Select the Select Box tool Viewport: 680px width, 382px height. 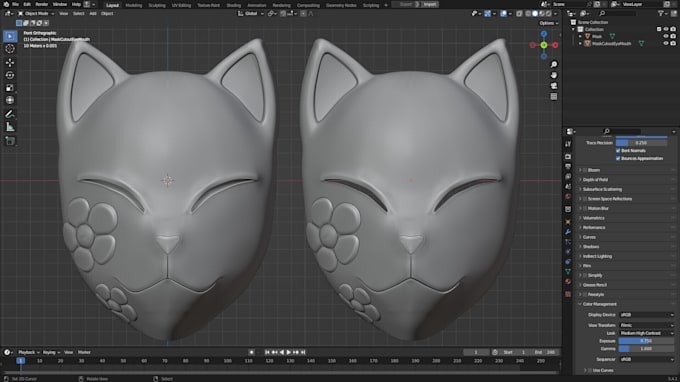pos(10,36)
